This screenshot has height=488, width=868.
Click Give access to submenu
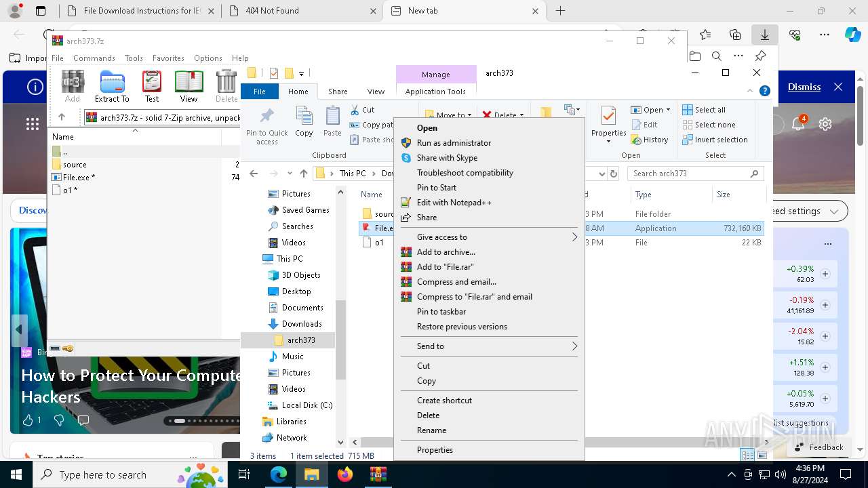point(488,237)
